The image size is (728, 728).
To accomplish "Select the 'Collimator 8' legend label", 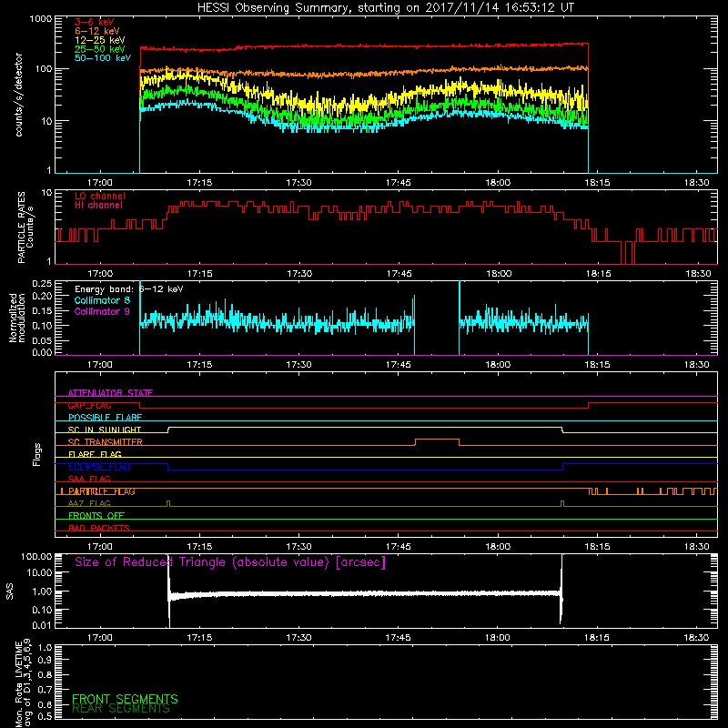I will coord(102,300).
